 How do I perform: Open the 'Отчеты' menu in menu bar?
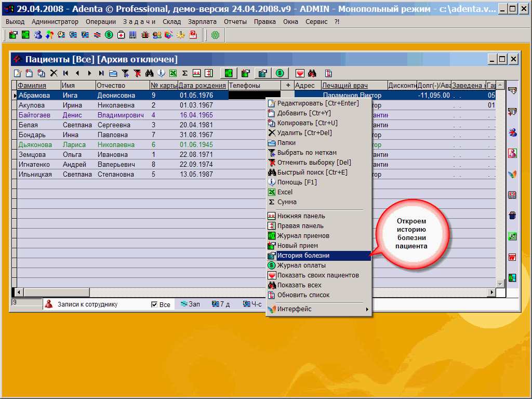235,21
